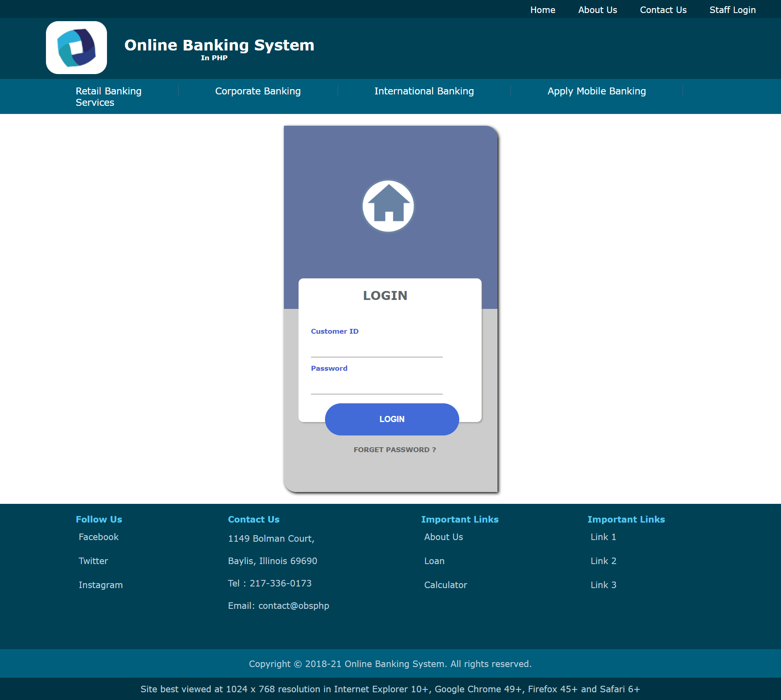The width and height of the screenshot is (781, 700).
Task: Open the Home link in top bar
Action: coord(543,10)
